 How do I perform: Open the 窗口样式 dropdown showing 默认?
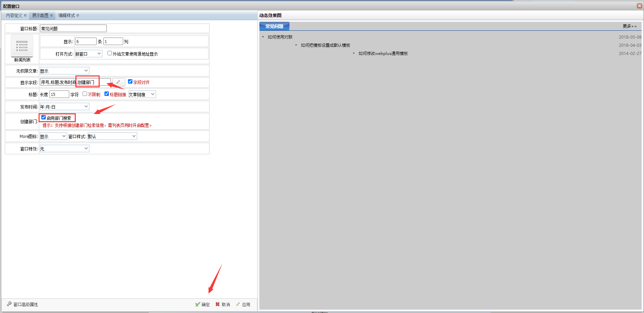[112, 137]
